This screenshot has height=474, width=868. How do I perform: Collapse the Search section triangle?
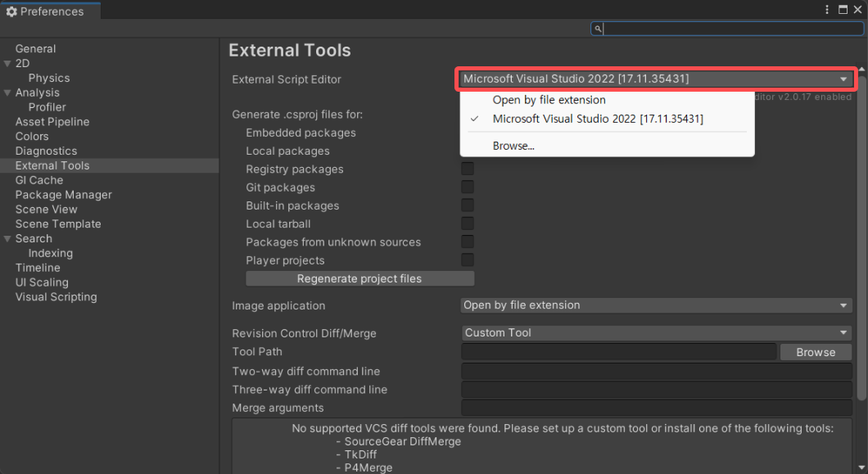point(7,239)
